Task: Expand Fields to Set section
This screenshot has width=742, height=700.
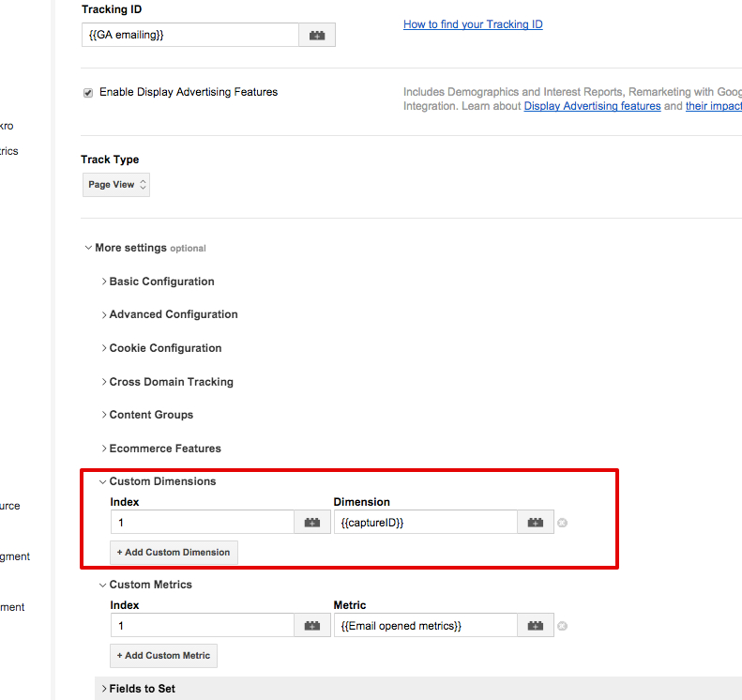Action: 138,689
